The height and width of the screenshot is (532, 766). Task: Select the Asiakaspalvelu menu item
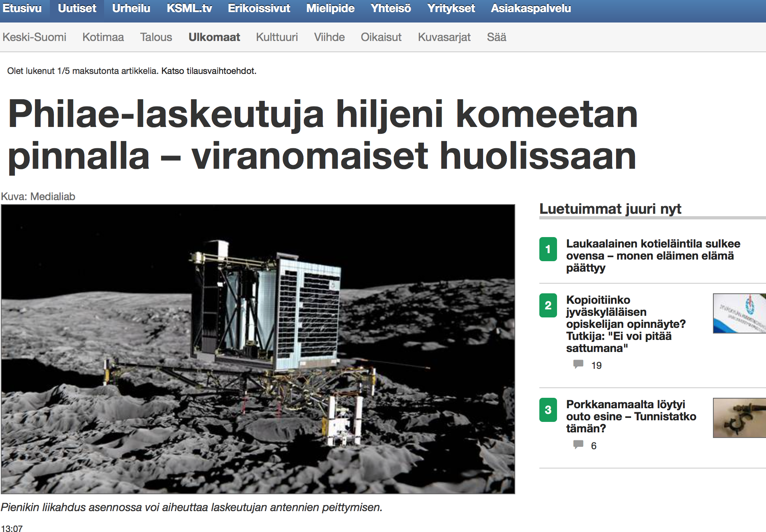(x=530, y=8)
